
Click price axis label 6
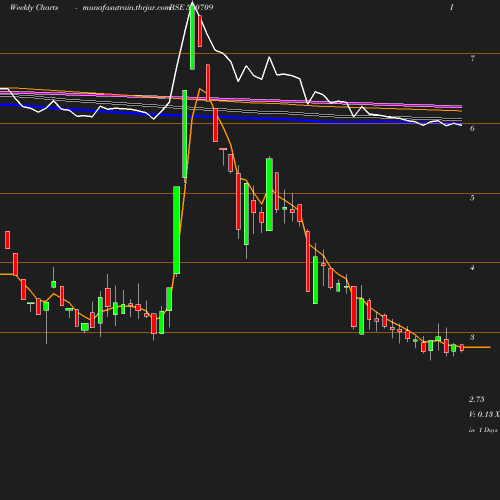472,128
